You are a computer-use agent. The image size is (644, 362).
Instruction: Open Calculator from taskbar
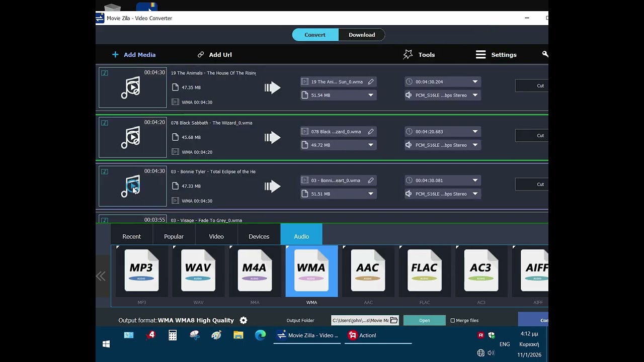tap(173, 335)
